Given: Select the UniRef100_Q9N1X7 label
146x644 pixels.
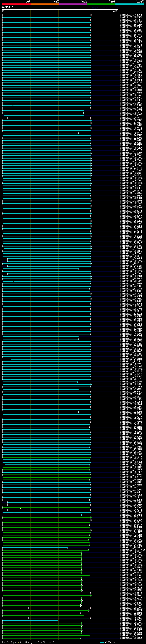Looking at the screenshot, I should click(x=131, y=389).
